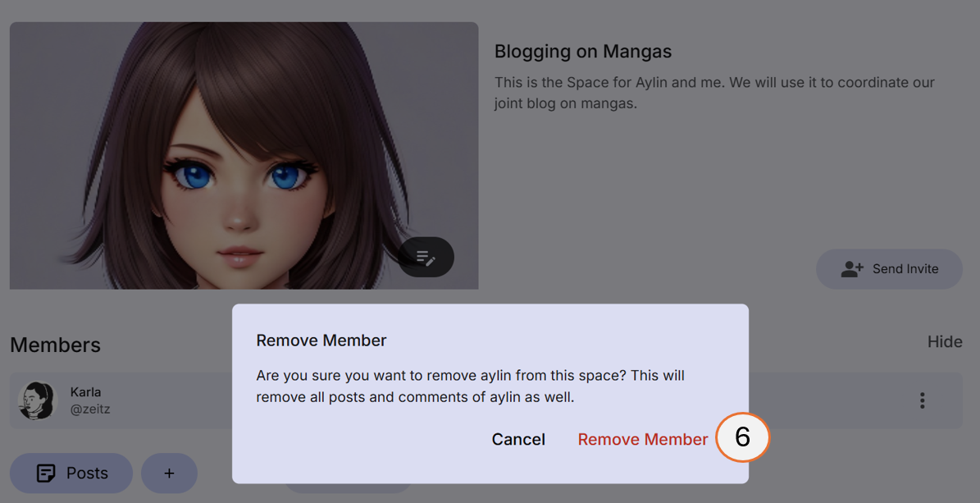980x503 pixels.
Task: Click the username @zeitz
Action: (x=89, y=409)
